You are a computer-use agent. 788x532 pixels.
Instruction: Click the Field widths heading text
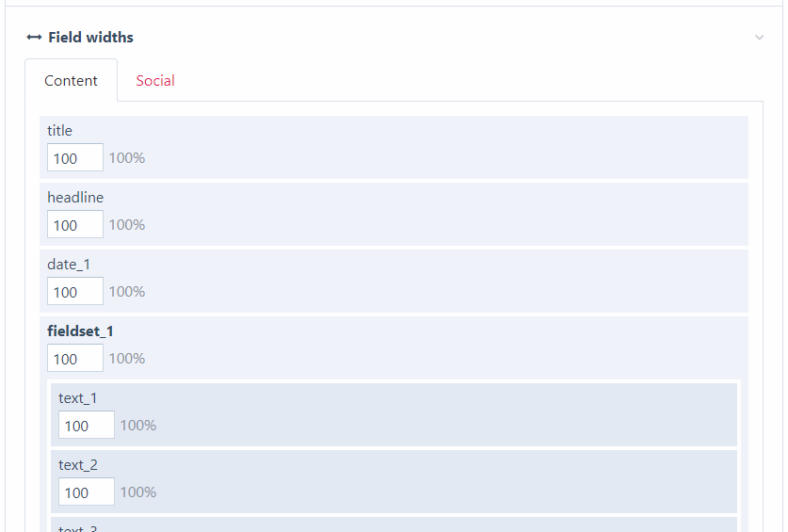click(91, 38)
